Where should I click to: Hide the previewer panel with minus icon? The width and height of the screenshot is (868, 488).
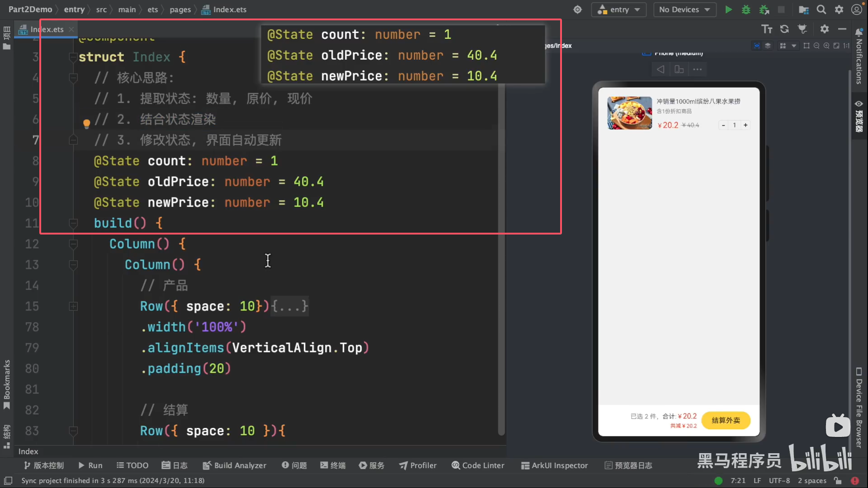(x=842, y=29)
